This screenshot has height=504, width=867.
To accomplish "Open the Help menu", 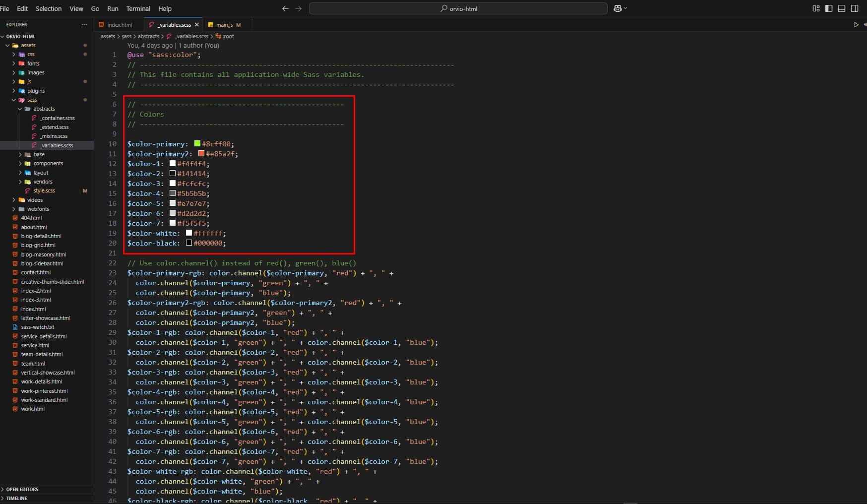I will click(x=165, y=8).
